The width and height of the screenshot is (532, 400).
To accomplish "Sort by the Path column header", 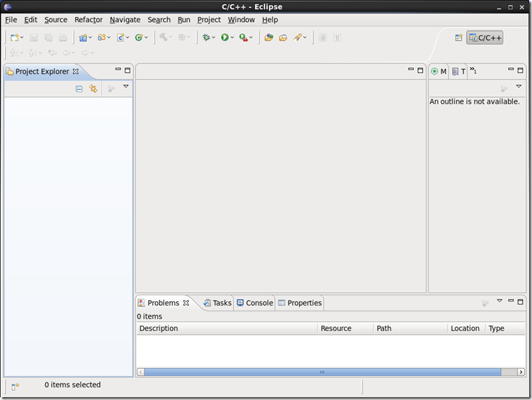I will pos(410,328).
